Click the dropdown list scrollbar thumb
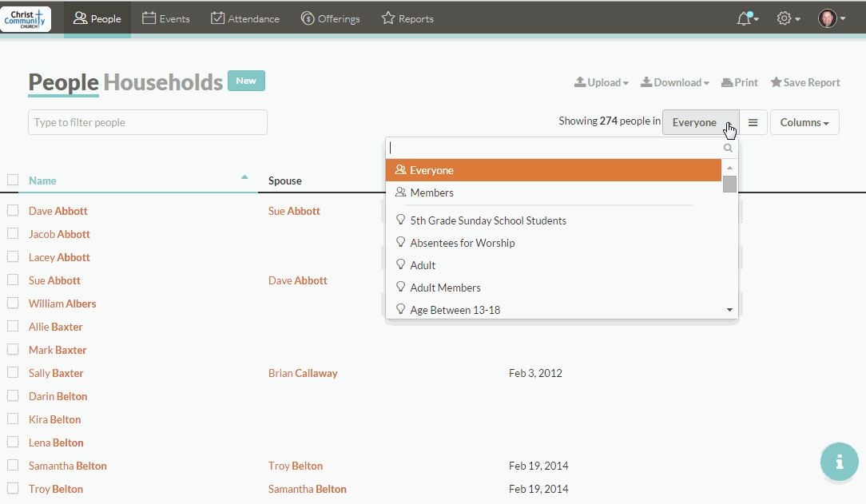The image size is (866, 504). click(729, 185)
